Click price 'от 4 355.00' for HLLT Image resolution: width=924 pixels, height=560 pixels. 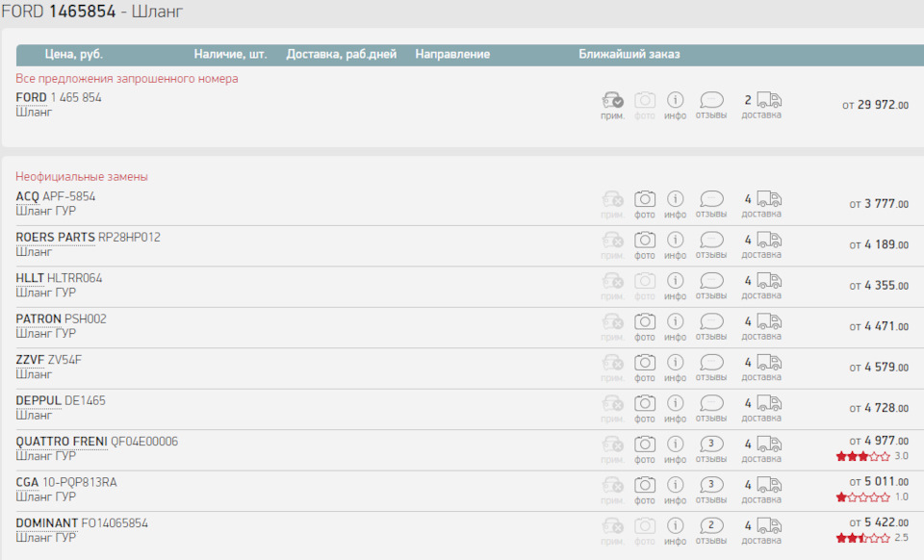click(x=879, y=285)
